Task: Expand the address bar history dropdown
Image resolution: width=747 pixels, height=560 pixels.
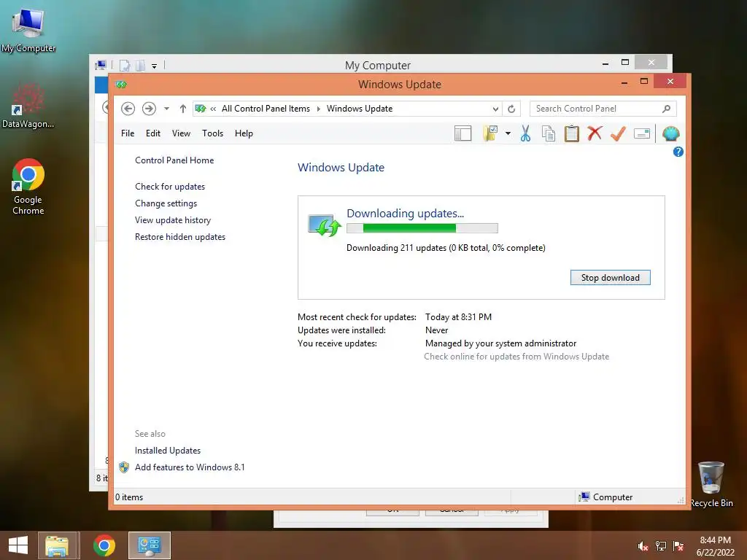Action: coord(495,109)
